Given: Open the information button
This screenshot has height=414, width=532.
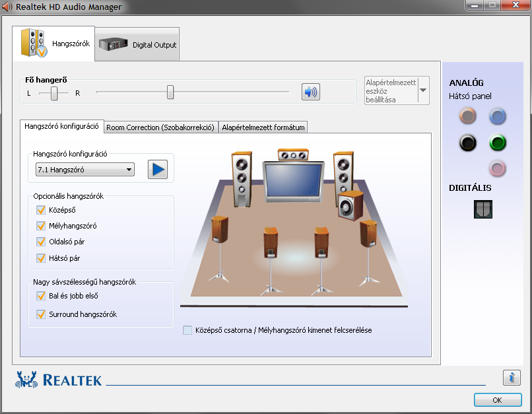Looking at the screenshot, I should (512, 377).
